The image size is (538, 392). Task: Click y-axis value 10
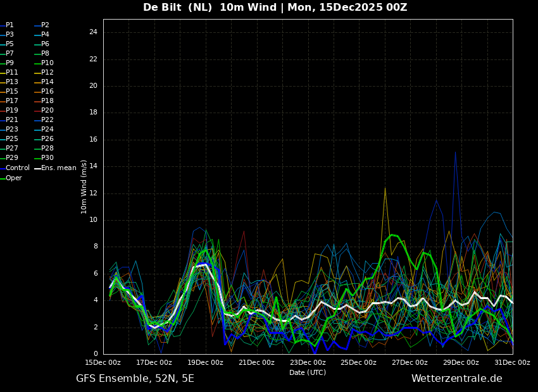point(93,220)
